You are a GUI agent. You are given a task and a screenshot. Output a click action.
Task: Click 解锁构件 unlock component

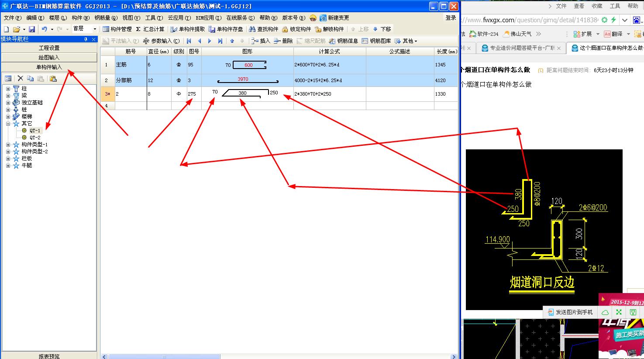330,29
